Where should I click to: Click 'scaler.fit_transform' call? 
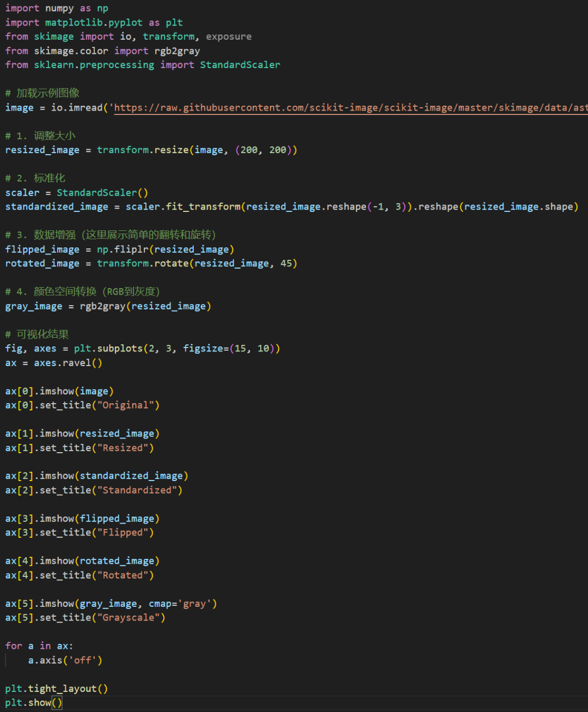[183, 206]
